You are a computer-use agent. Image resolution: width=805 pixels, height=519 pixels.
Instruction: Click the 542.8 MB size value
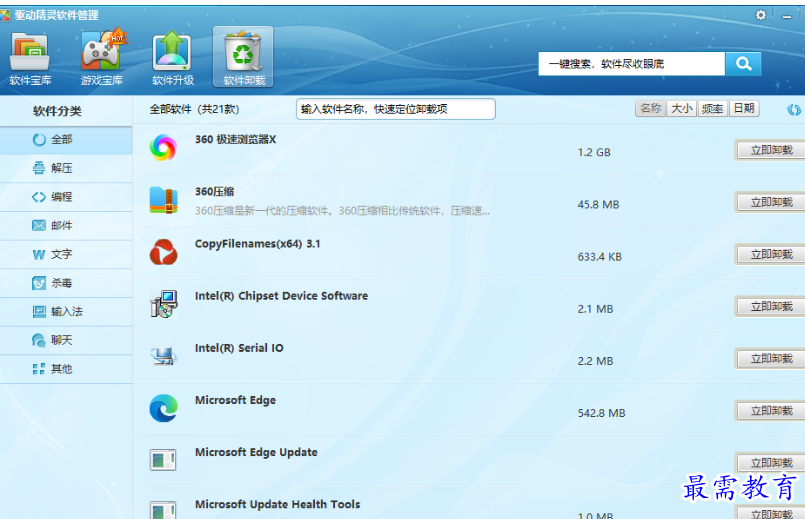(x=601, y=413)
